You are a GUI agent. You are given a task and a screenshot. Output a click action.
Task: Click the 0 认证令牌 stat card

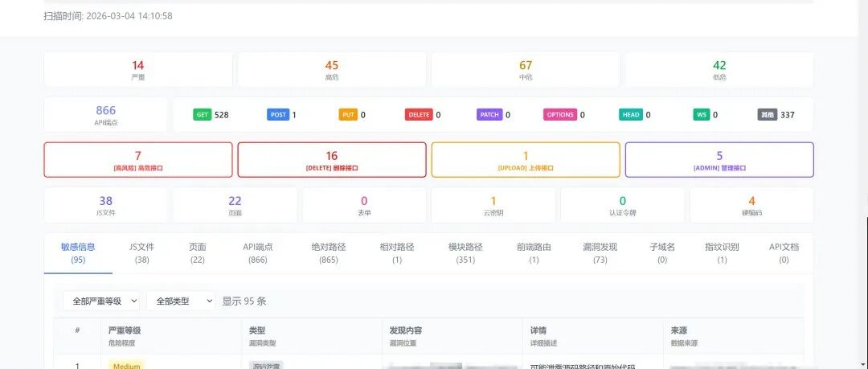pos(623,205)
